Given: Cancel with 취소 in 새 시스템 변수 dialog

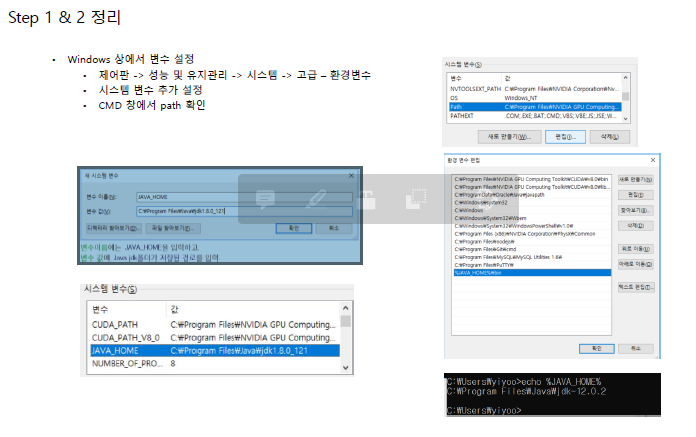Looking at the screenshot, I should point(334,228).
